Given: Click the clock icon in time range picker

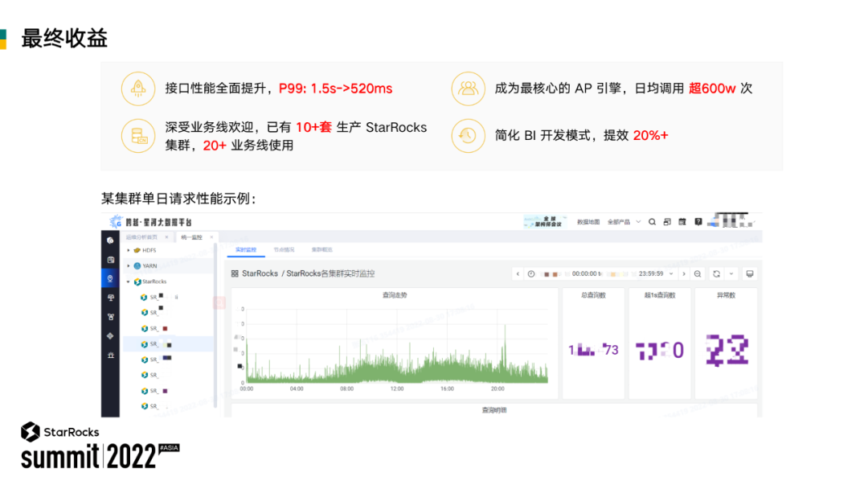Looking at the screenshot, I should pos(531,273).
